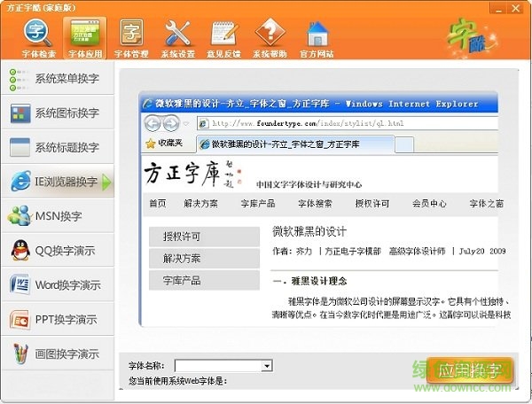
Task: Select QQ换字演示 in sidebar
Action: click(58, 251)
